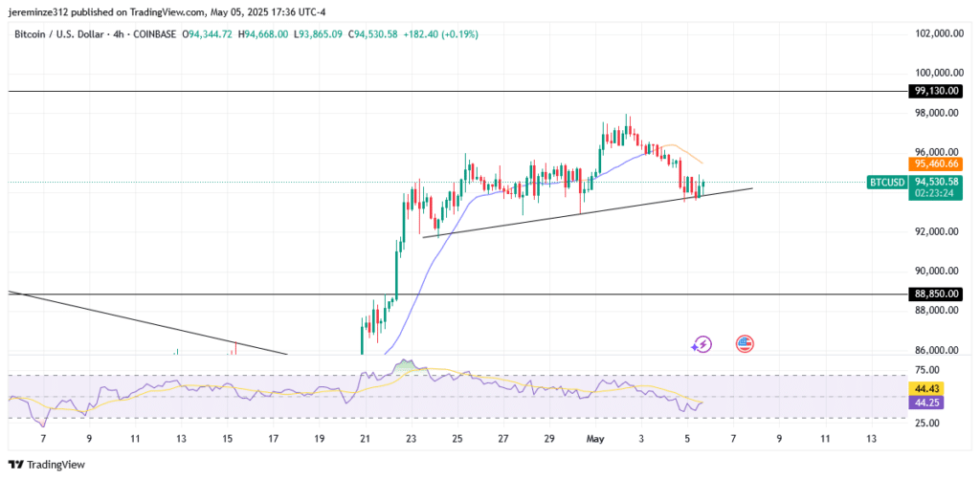Click the US flag economic event icon
Screen dimensions: 980x479
745,343
